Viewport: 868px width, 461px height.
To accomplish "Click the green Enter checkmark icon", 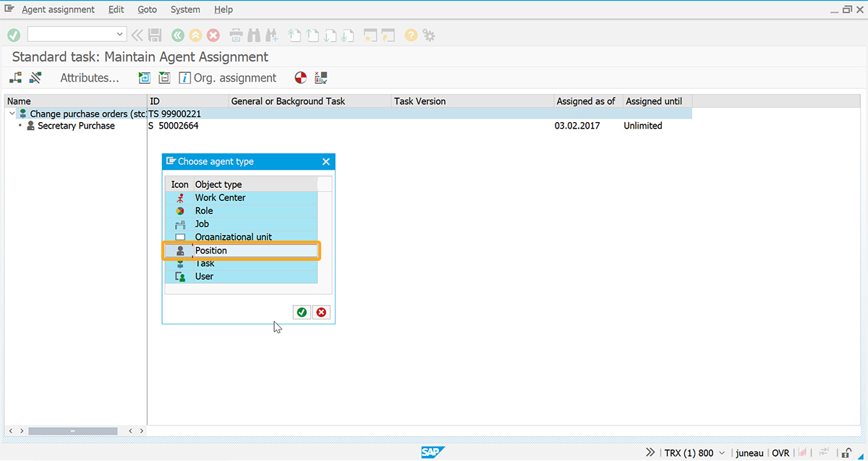I will click(14, 35).
